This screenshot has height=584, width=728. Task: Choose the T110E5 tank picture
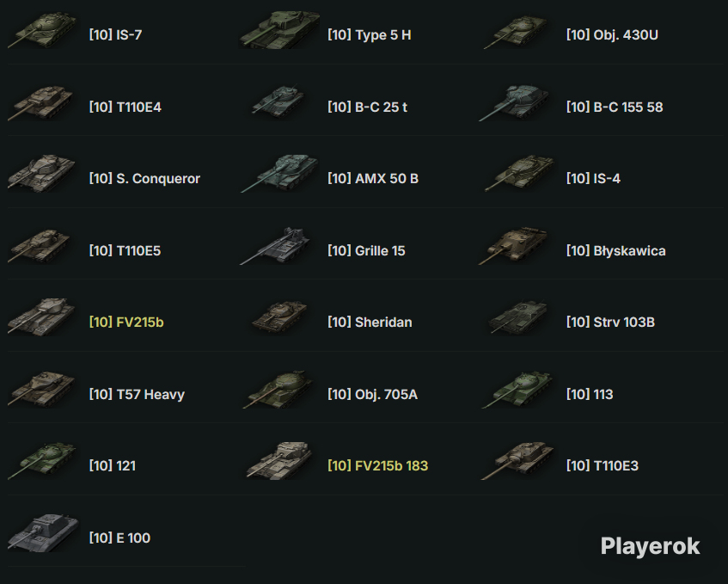click(x=40, y=246)
